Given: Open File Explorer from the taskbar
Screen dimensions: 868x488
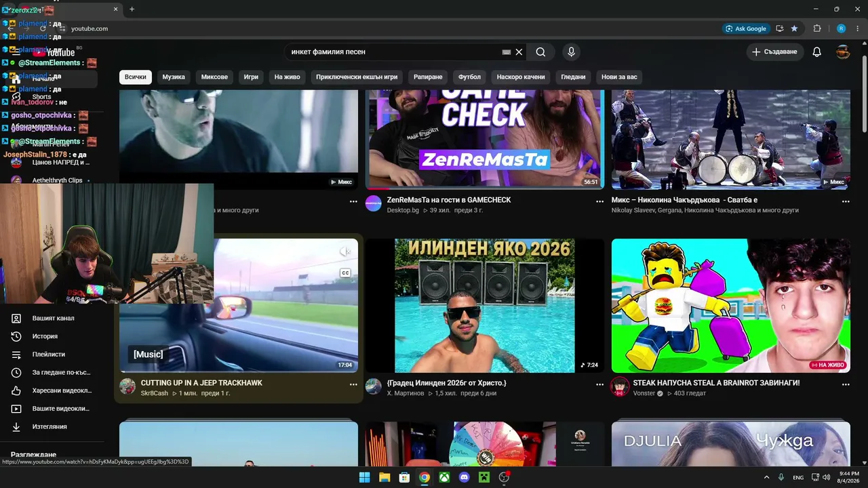Looking at the screenshot, I should tap(384, 477).
